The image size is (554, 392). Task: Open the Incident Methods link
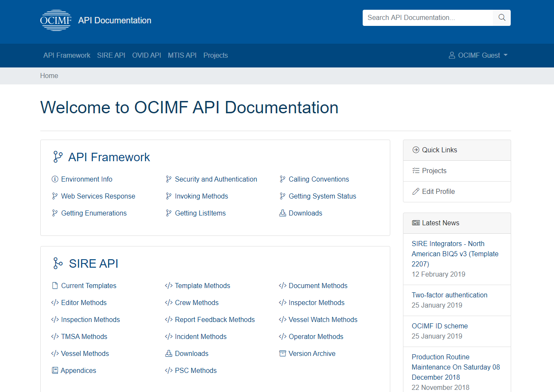coord(201,336)
